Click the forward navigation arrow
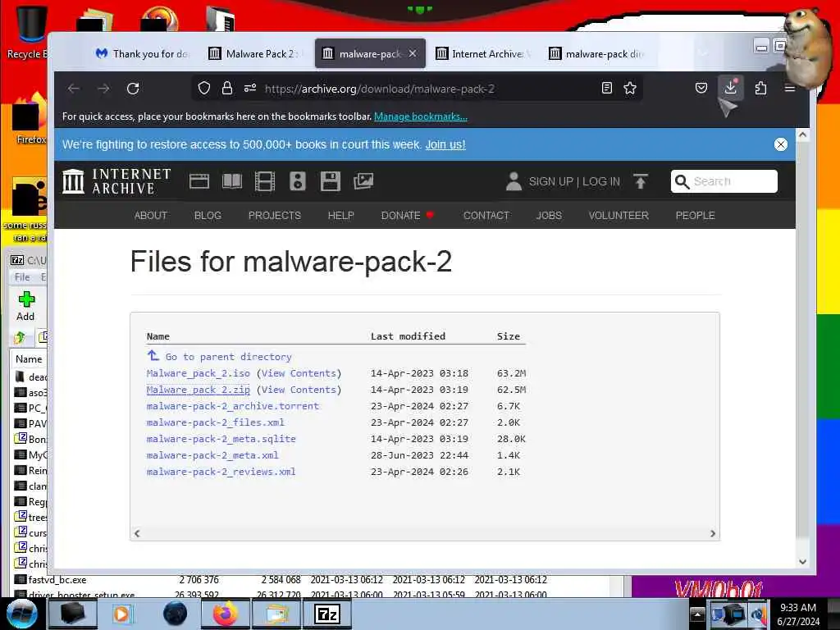 [x=103, y=89]
